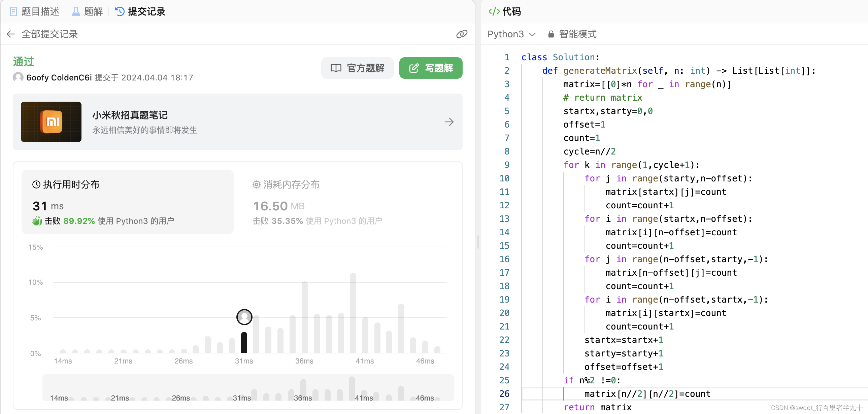
Task: Switch to the 题解 tab
Action: tap(93, 11)
